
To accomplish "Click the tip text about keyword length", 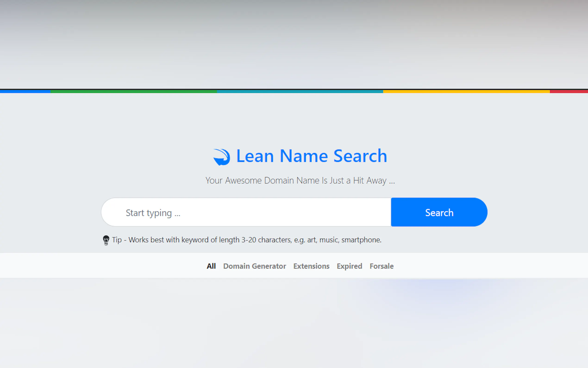I will point(247,240).
